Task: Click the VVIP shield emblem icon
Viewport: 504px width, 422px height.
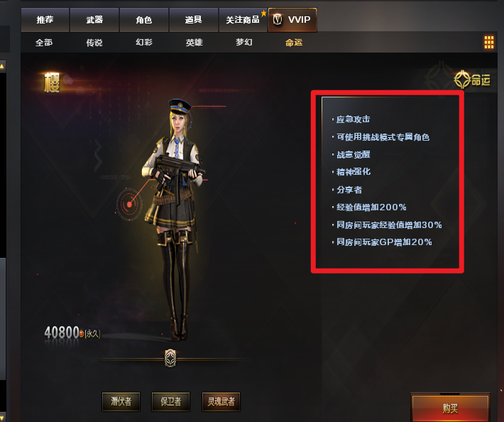Action: 278,20
